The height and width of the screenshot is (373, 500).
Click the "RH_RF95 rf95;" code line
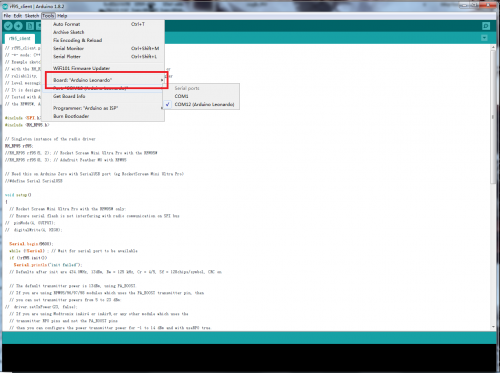tap(19, 146)
